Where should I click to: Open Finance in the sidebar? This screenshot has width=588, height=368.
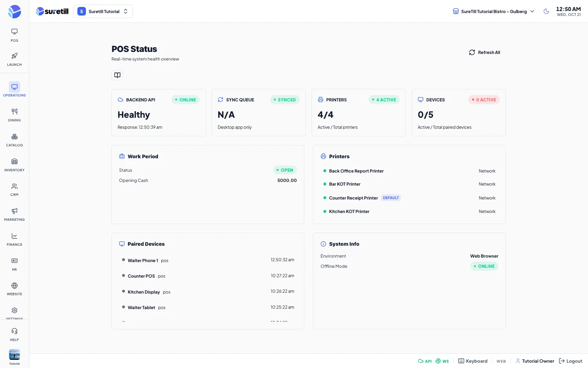[x=14, y=239]
